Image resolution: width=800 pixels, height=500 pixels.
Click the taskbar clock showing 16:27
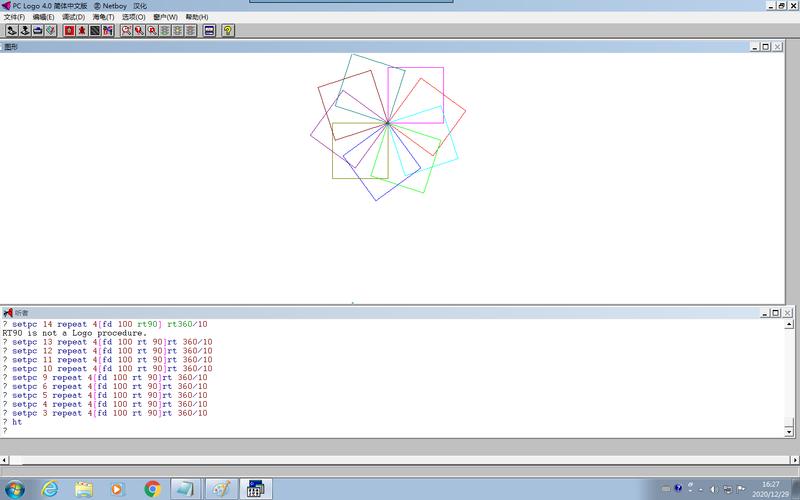point(770,489)
